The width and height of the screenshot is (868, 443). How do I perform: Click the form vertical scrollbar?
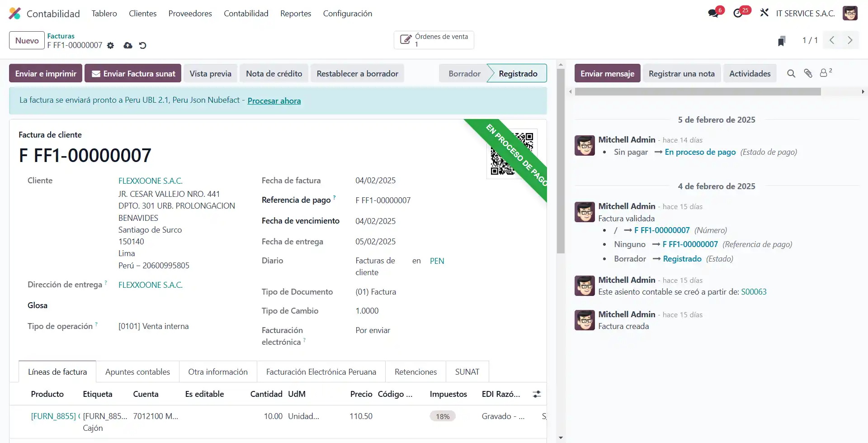coord(561,161)
